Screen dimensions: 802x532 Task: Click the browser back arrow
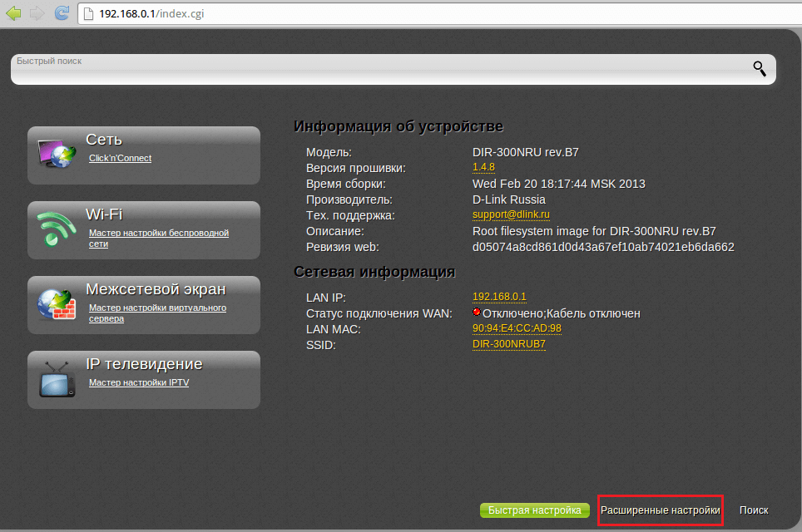point(14,13)
